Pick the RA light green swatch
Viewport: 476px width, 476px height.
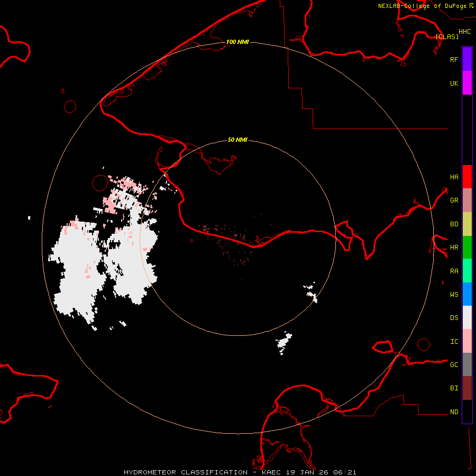[x=467, y=271]
